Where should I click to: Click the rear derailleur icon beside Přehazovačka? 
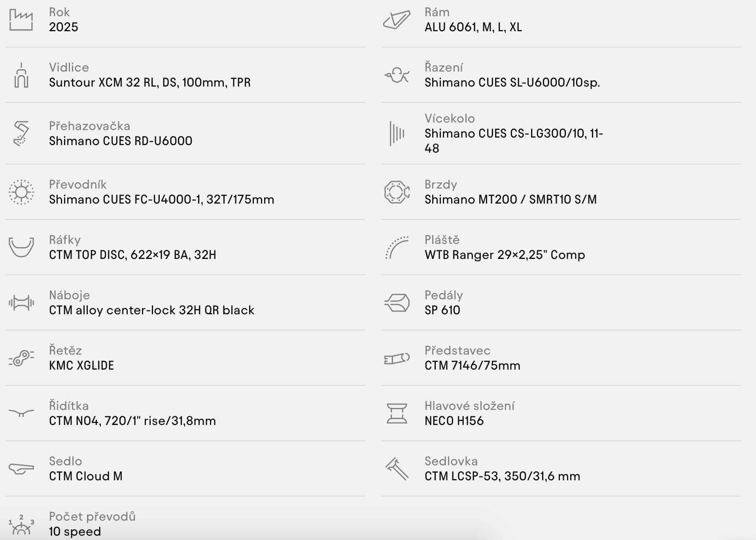coord(21,134)
